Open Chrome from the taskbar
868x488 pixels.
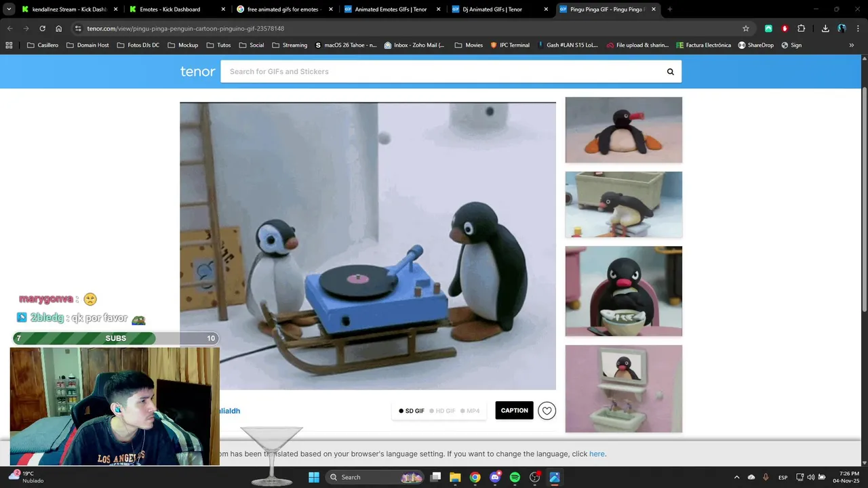click(475, 477)
